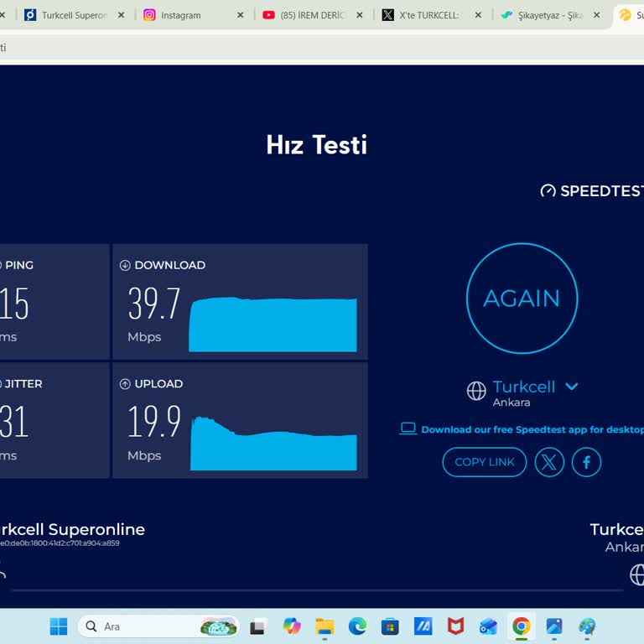Click the YouTube tab favicon
Screen dimensions: 644x644
(268, 15)
